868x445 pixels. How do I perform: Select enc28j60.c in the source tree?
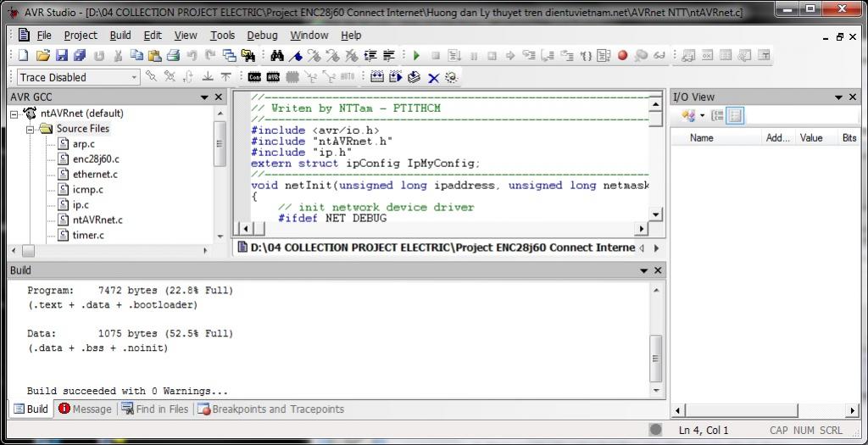(x=95, y=159)
